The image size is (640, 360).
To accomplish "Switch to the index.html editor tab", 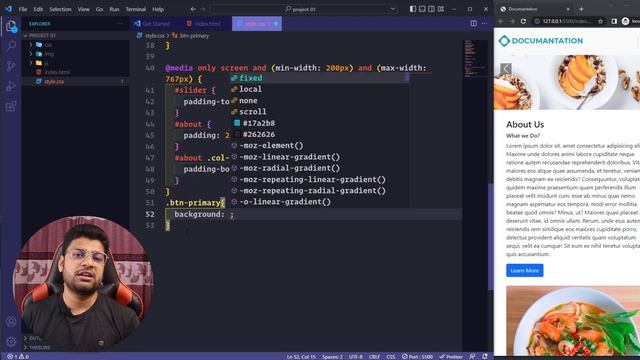I will [204, 24].
